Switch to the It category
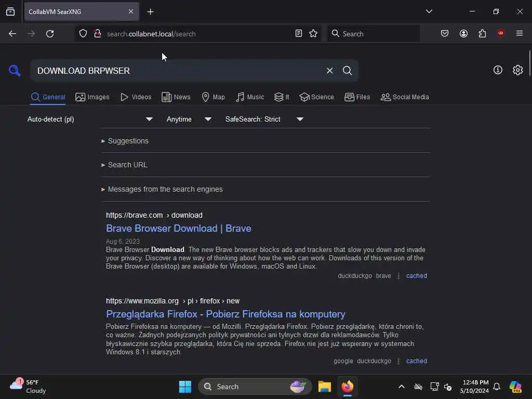This screenshot has height=399, width=532. [282, 97]
